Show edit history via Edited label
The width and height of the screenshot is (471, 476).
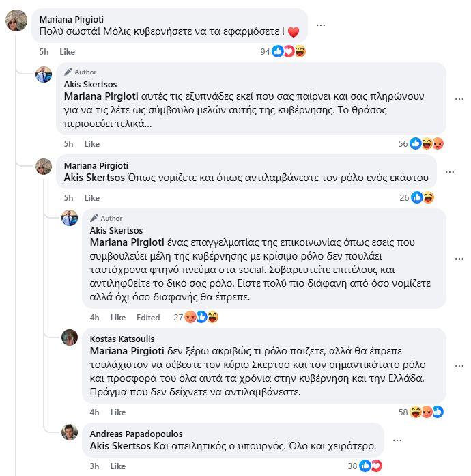click(x=148, y=318)
